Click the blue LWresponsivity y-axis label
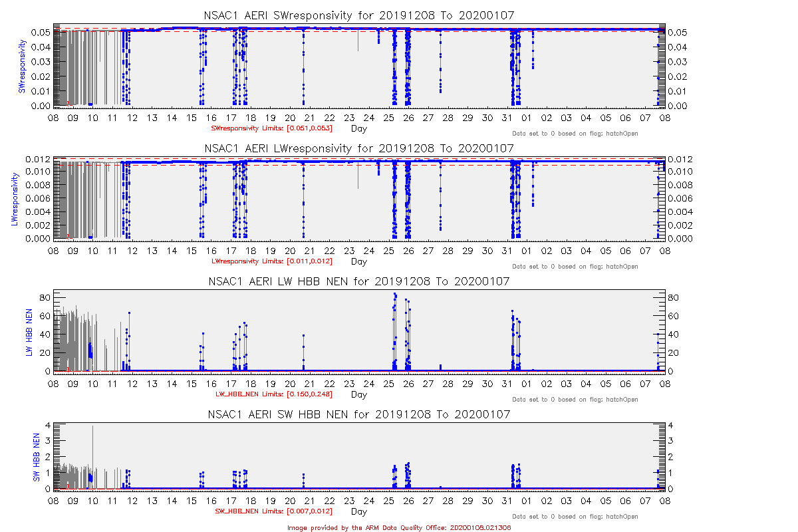The height and width of the screenshot is (532, 798). 16,199
